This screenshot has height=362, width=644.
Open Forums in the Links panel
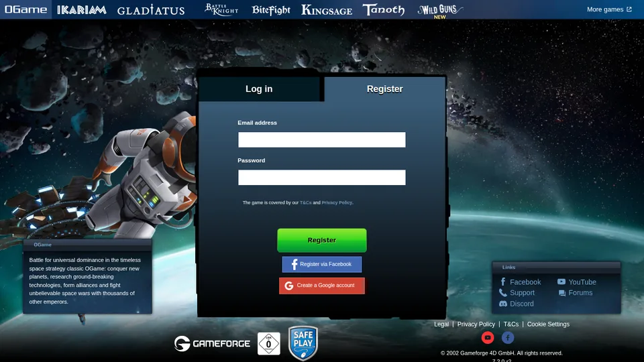(x=575, y=293)
